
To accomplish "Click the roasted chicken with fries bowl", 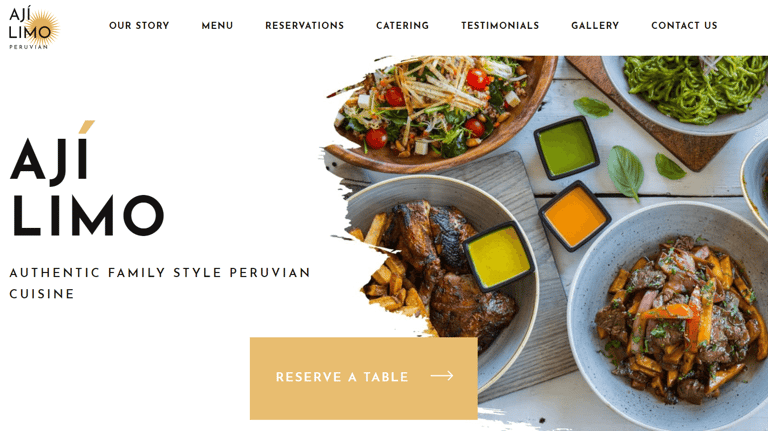I will click(441, 274).
